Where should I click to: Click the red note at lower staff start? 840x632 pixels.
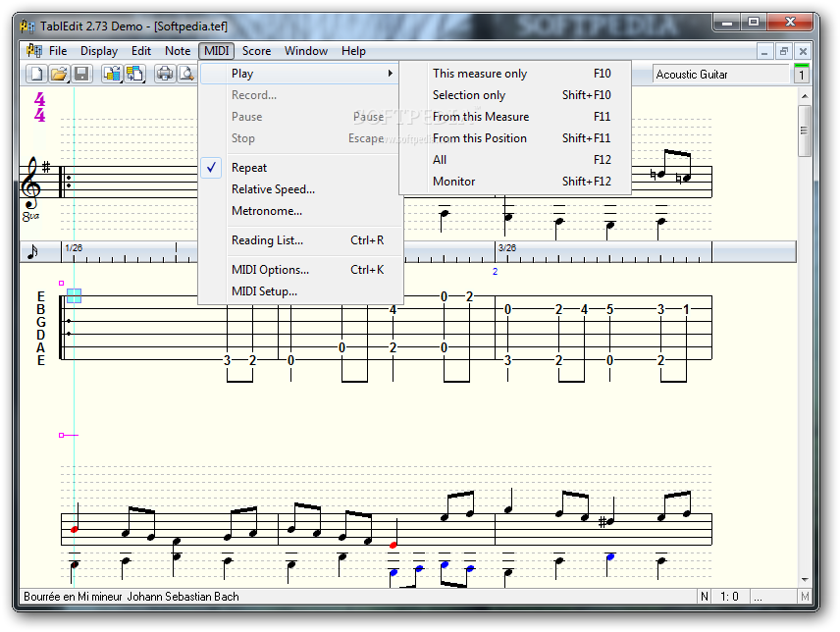(x=75, y=529)
